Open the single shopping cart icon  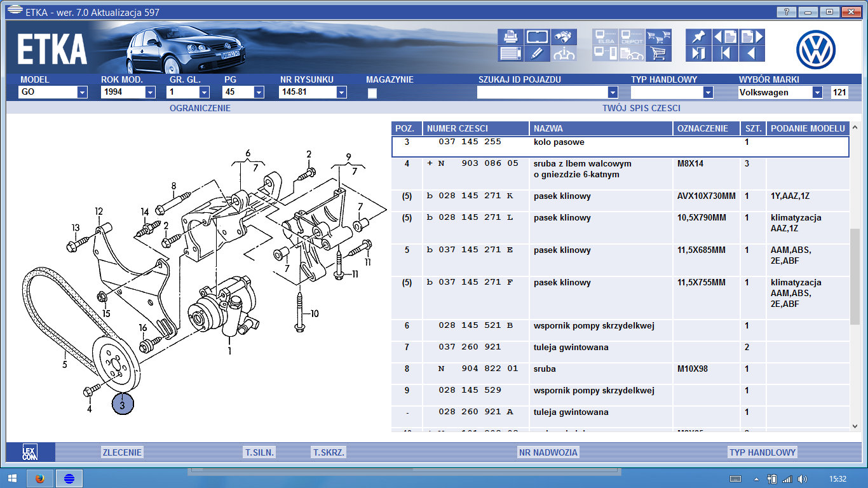tap(658, 53)
